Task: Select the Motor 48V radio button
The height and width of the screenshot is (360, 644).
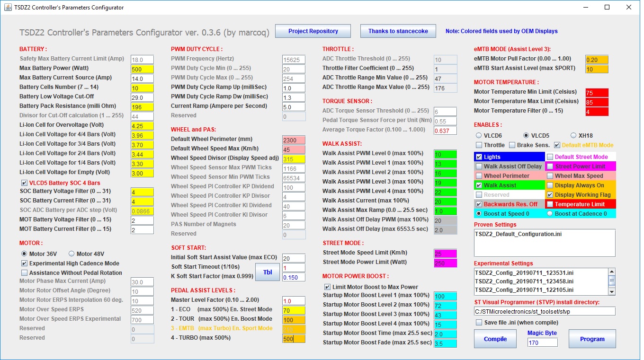Action: point(72,254)
